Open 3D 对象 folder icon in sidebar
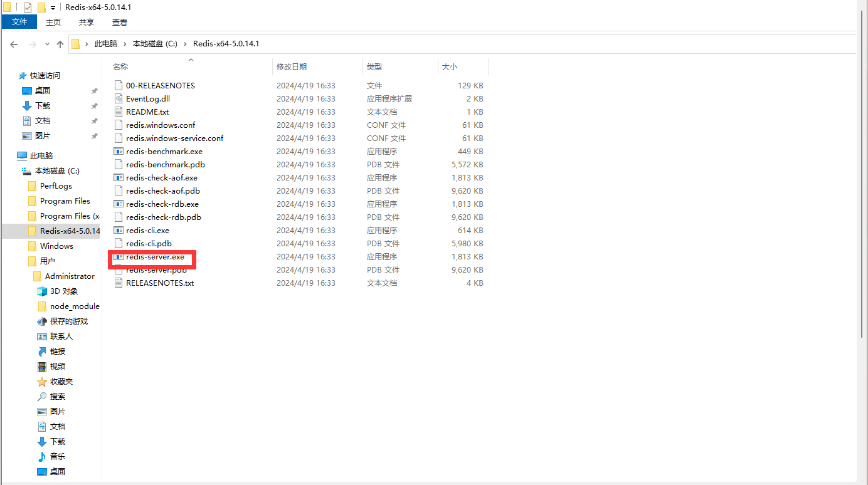 click(42, 291)
